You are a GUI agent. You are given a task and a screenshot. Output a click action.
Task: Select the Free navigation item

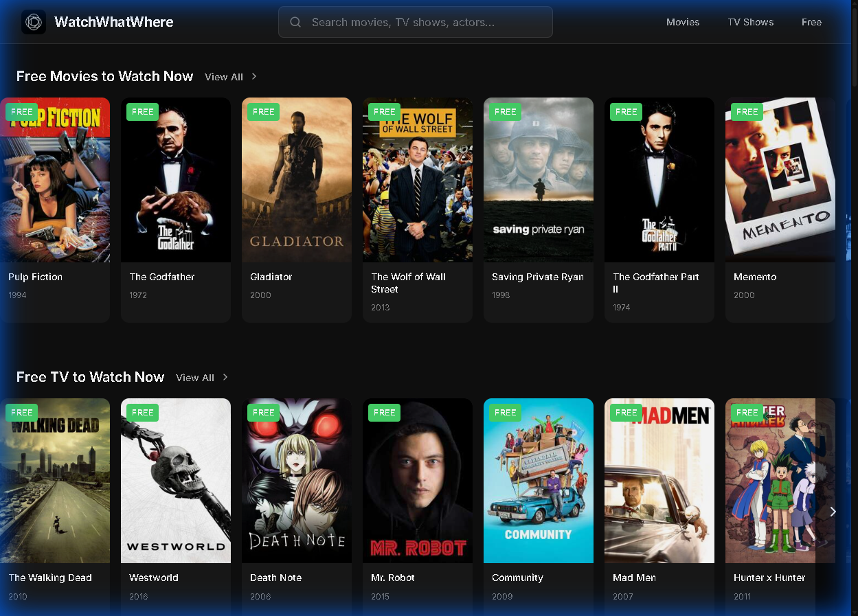click(x=811, y=21)
